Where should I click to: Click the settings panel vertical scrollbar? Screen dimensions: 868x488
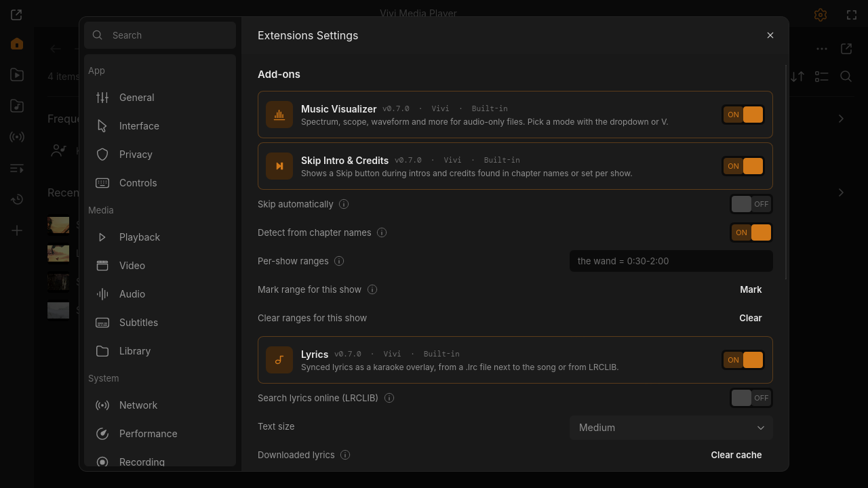coord(786,172)
